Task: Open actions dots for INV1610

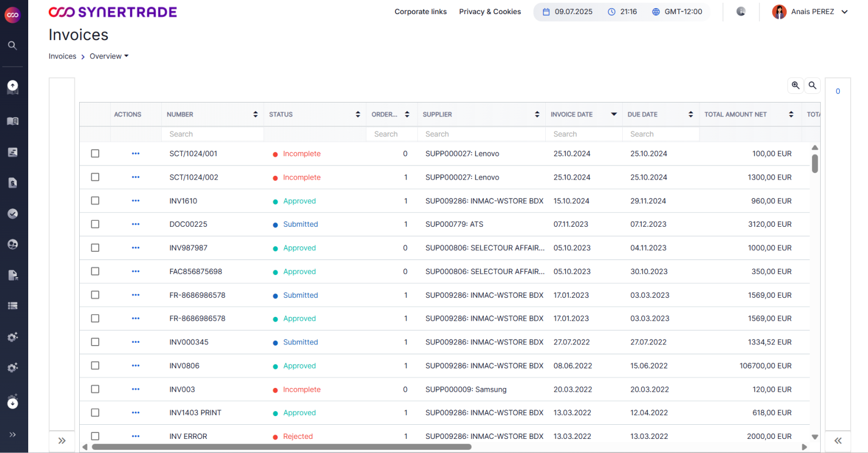Action: [x=136, y=201]
